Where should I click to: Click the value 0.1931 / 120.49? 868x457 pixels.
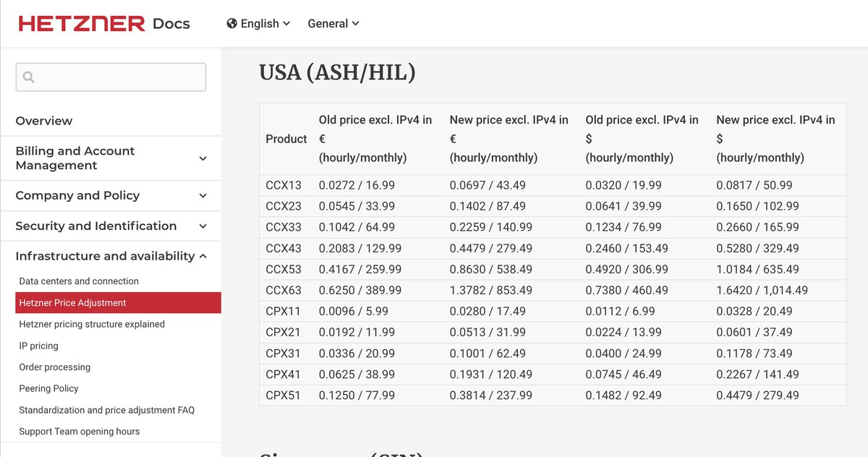491,375
